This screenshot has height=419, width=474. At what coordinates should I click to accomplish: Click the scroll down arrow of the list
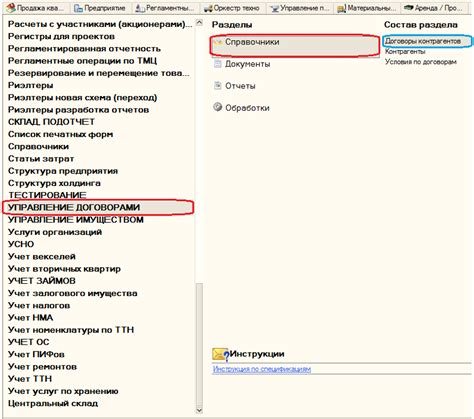[x=199, y=410]
